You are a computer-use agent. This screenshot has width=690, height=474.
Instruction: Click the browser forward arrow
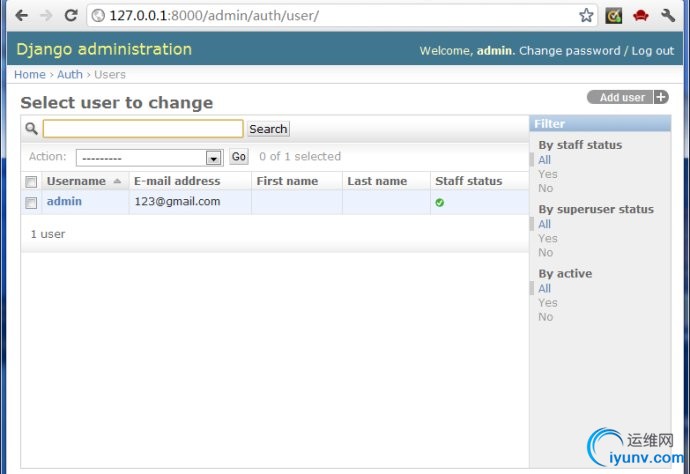(46, 16)
